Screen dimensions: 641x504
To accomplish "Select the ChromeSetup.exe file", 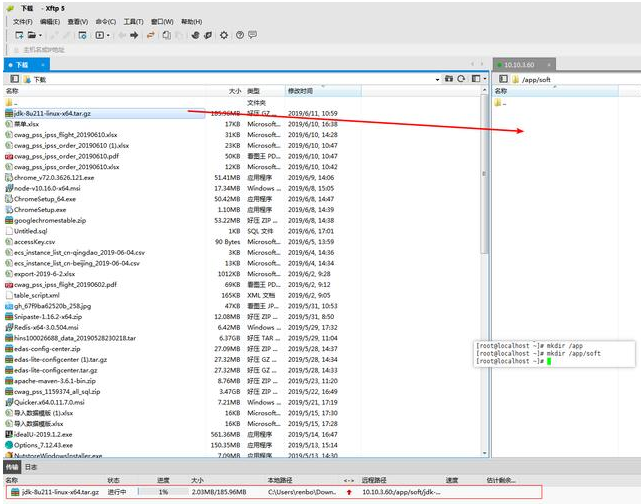I will 40,210.
